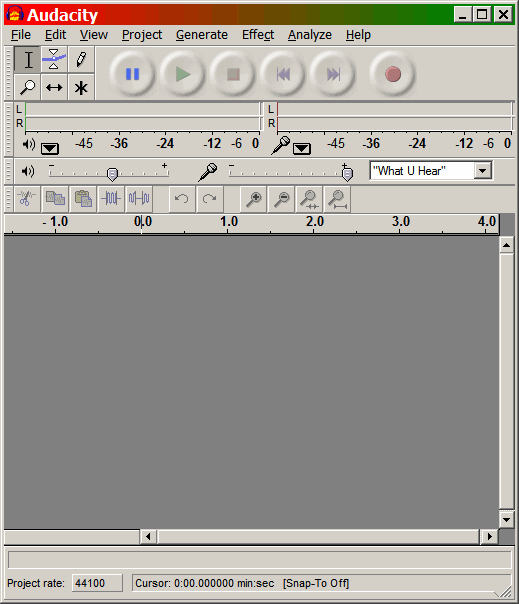Click the Project rate 44100 field

(97, 583)
